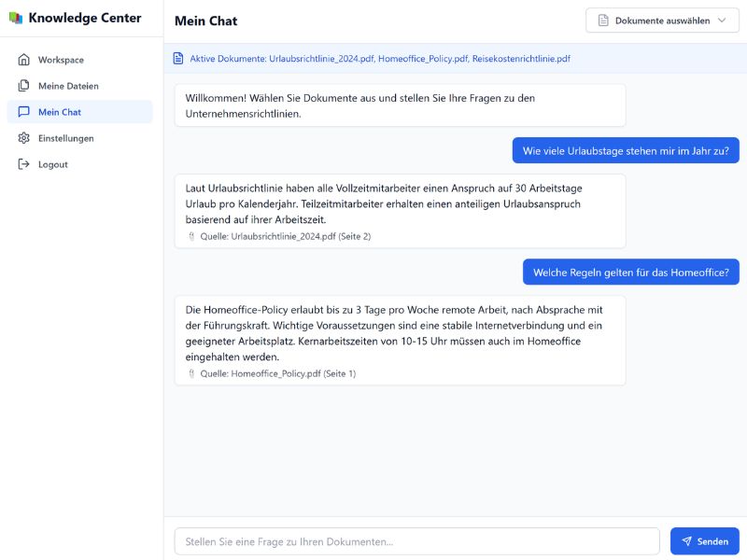This screenshot has height=560, width=747.
Task: Select Workspace in the sidebar menu
Action: (61, 60)
